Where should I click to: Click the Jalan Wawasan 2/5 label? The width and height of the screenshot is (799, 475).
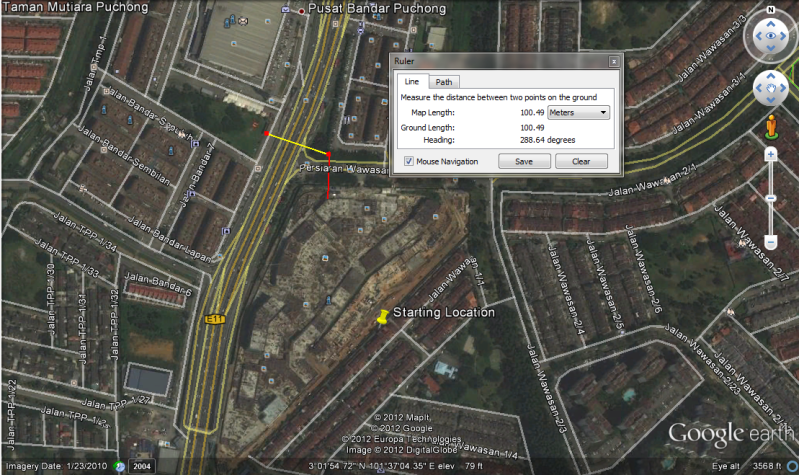(605, 284)
